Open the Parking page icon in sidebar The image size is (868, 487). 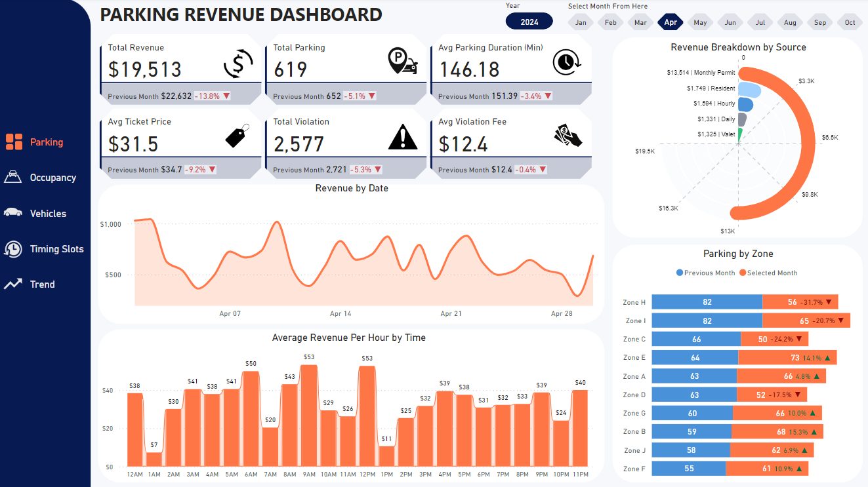click(x=14, y=142)
